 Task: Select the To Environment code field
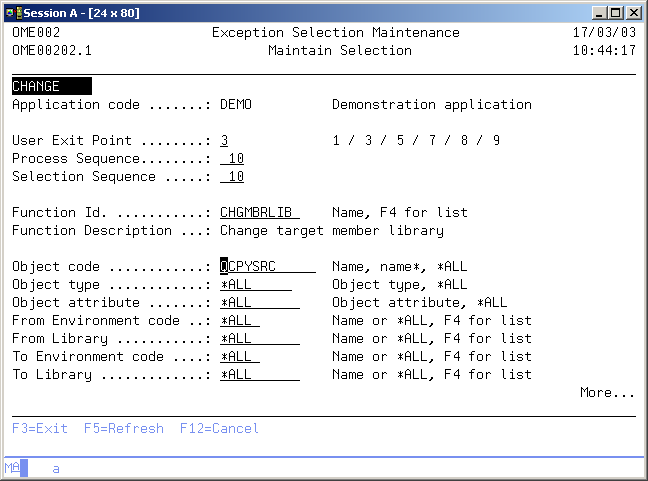click(x=240, y=357)
